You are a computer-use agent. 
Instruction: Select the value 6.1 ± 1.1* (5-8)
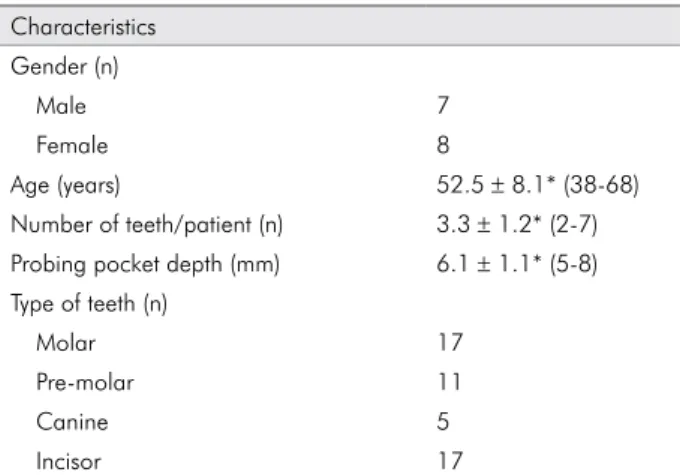[517, 264]
